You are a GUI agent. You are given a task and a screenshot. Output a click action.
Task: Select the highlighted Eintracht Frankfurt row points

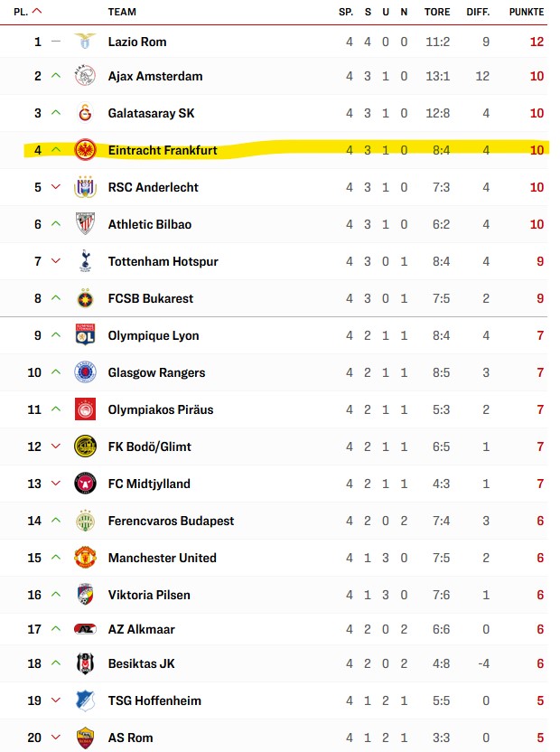point(537,150)
